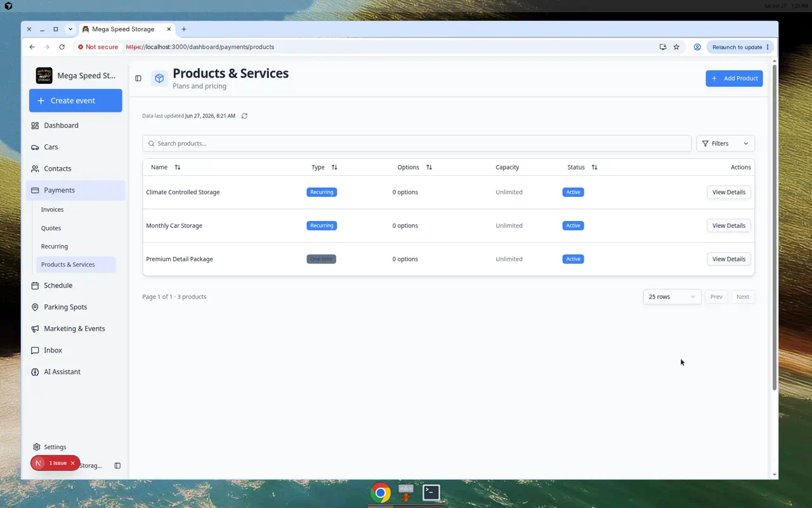View Details for Climate Controlled Storage
The height and width of the screenshot is (508, 812).
(729, 192)
